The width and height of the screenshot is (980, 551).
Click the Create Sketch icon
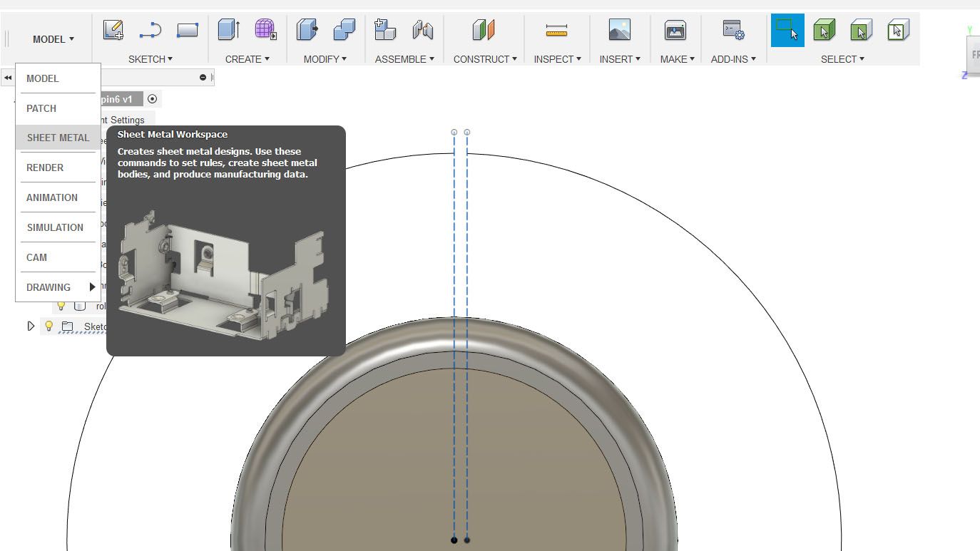113,30
